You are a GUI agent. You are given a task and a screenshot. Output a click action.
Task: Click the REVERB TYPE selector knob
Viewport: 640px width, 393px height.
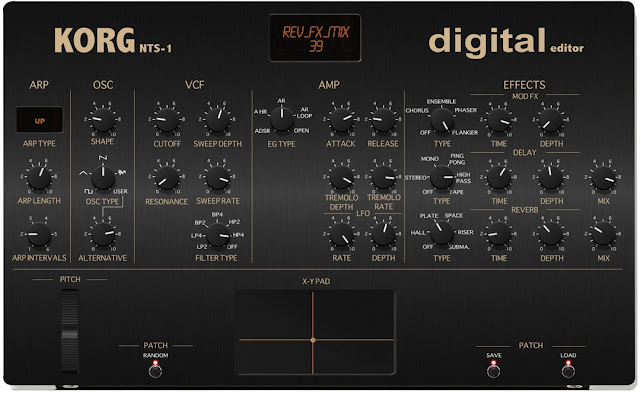442,233
